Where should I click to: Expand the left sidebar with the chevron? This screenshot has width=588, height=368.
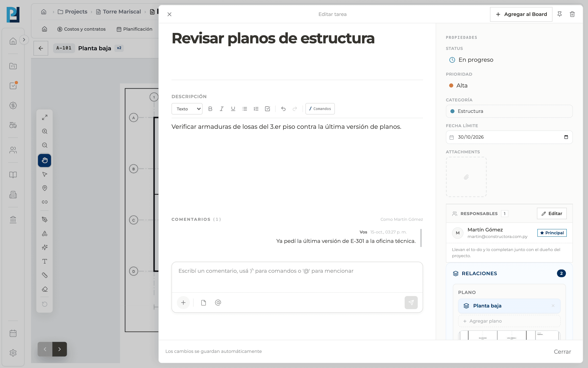pyautogui.click(x=24, y=40)
